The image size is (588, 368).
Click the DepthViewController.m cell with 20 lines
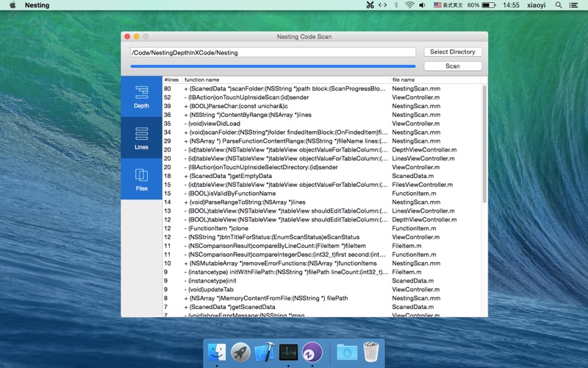click(424, 149)
